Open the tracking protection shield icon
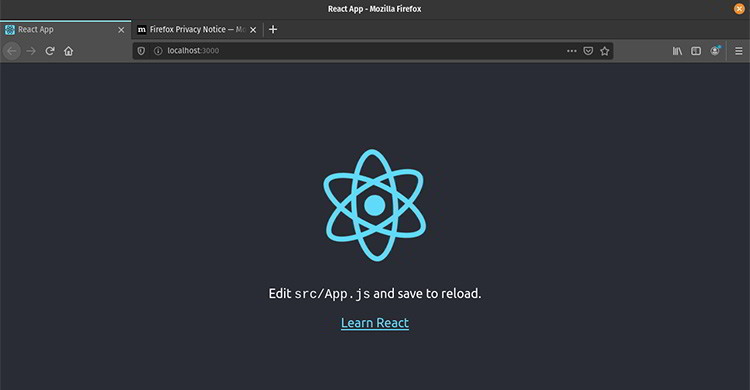The height and width of the screenshot is (390, 750). [x=141, y=51]
